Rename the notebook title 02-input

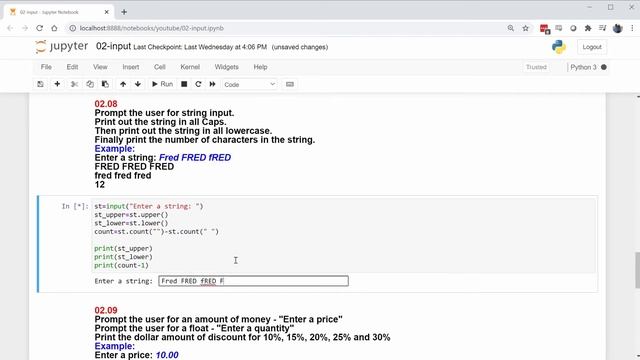tap(113, 47)
